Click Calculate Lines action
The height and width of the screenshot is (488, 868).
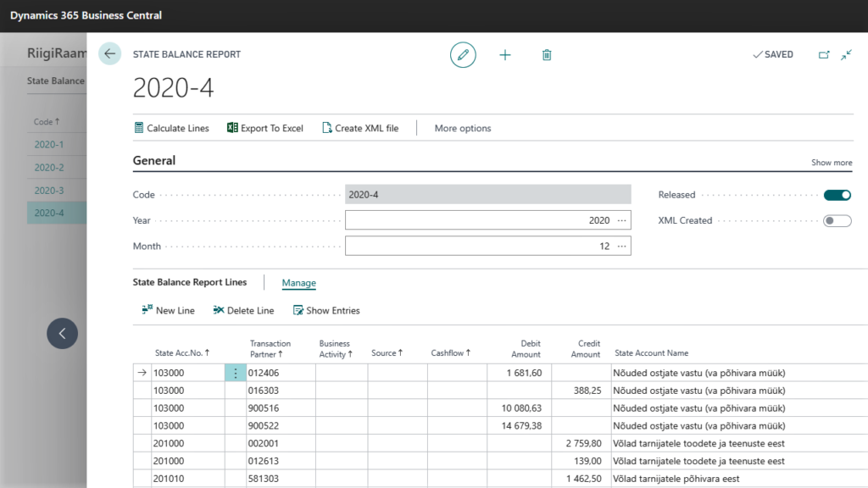[172, 128]
